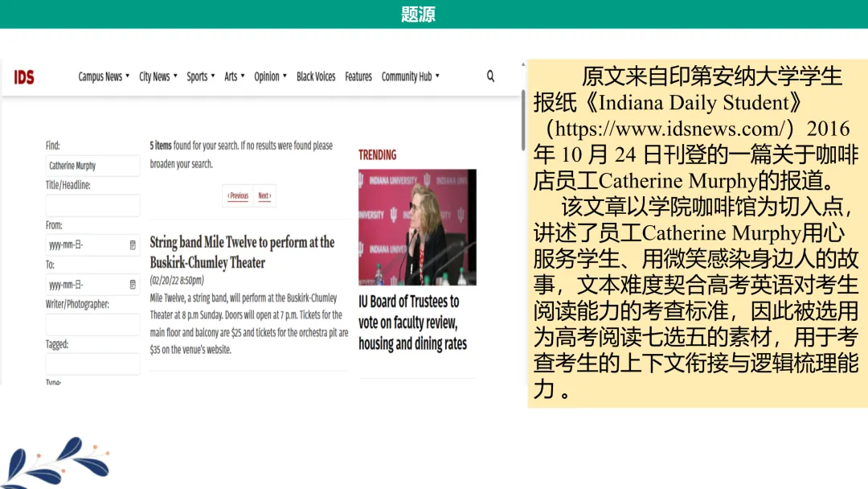Image resolution: width=868 pixels, height=489 pixels.
Task: Open the To date calendar picker icon
Action: (x=133, y=285)
